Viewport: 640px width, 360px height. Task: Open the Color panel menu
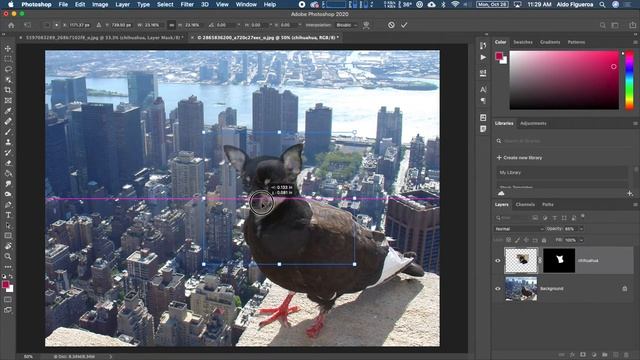point(635,42)
